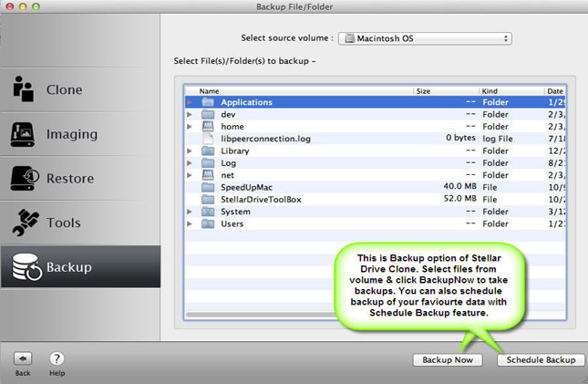Sort by the Date column header
This screenshot has width=588, height=384.
(555, 91)
